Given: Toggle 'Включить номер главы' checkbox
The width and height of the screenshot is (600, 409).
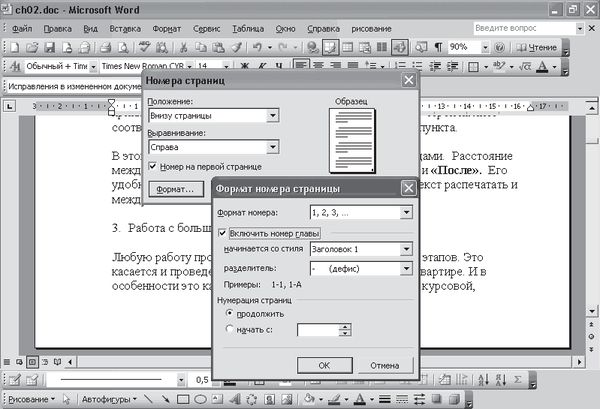Looking at the screenshot, I should click(x=222, y=232).
